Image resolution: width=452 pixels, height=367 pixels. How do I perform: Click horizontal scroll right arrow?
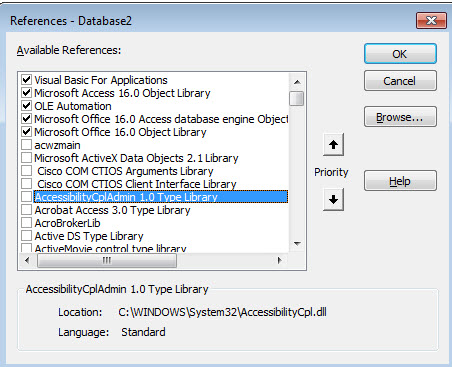click(x=279, y=260)
